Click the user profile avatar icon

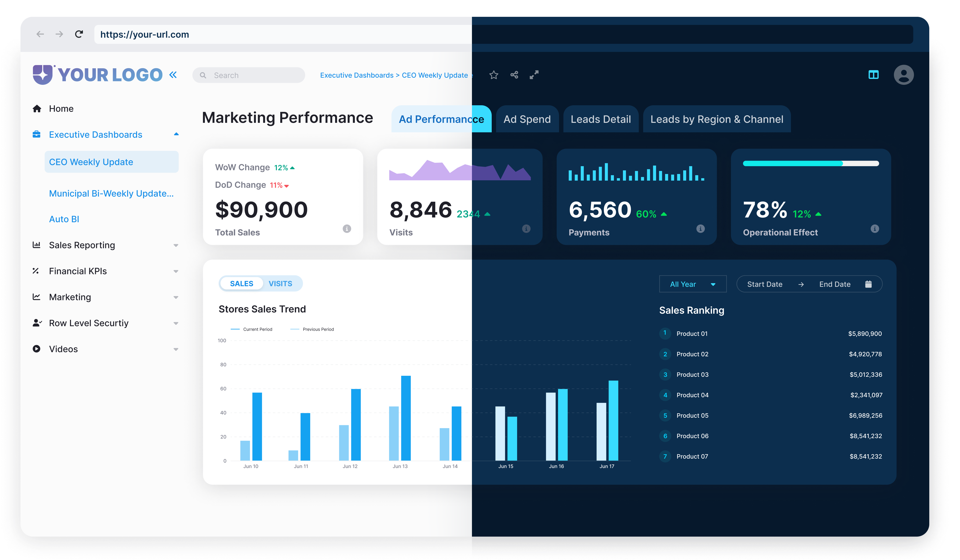tap(904, 75)
